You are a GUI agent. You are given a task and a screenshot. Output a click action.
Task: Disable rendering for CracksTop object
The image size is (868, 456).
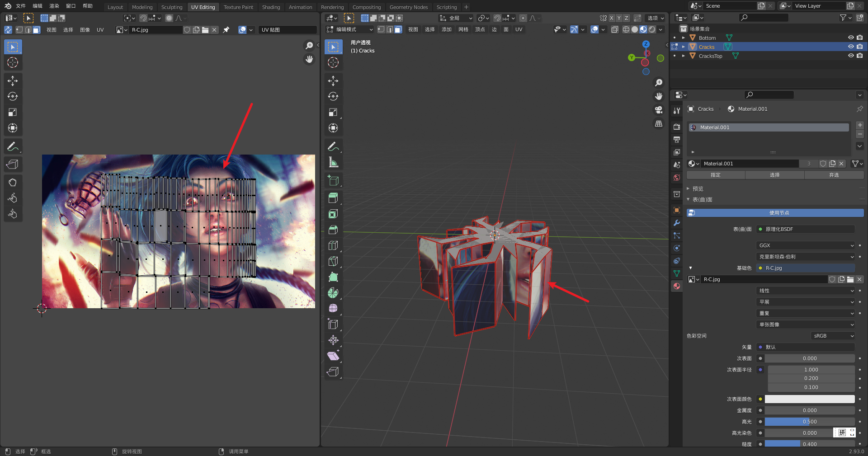[x=860, y=56]
